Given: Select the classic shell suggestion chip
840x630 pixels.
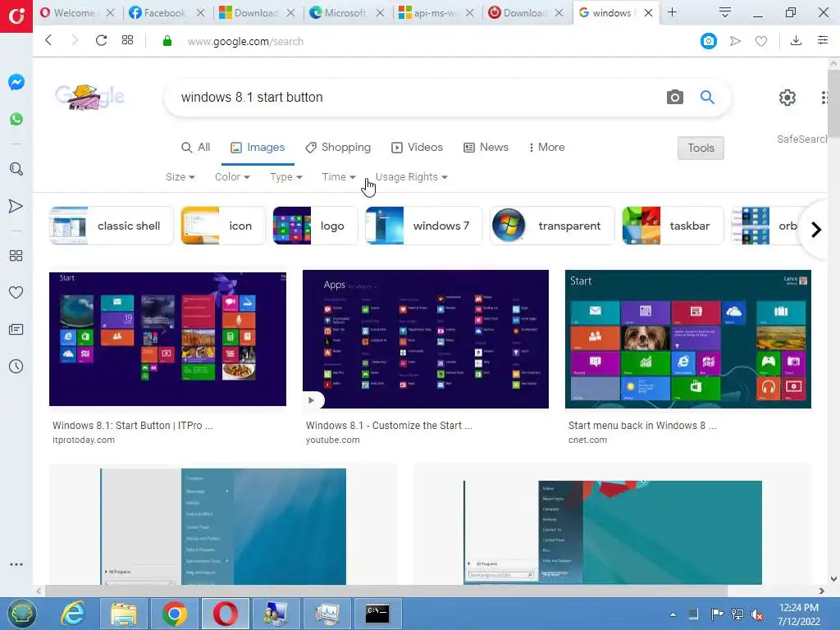Looking at the screenshot, I should pyautogui.click(x=112, y=226).
